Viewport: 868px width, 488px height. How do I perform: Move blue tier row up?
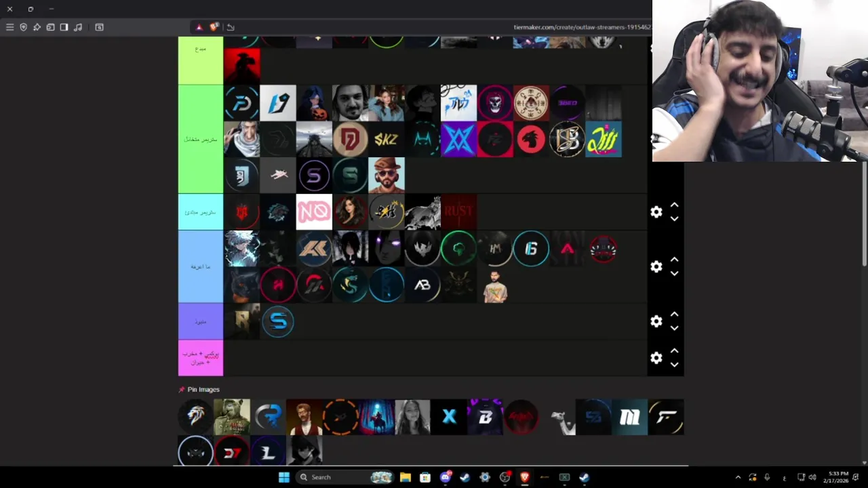coord(674,260)
